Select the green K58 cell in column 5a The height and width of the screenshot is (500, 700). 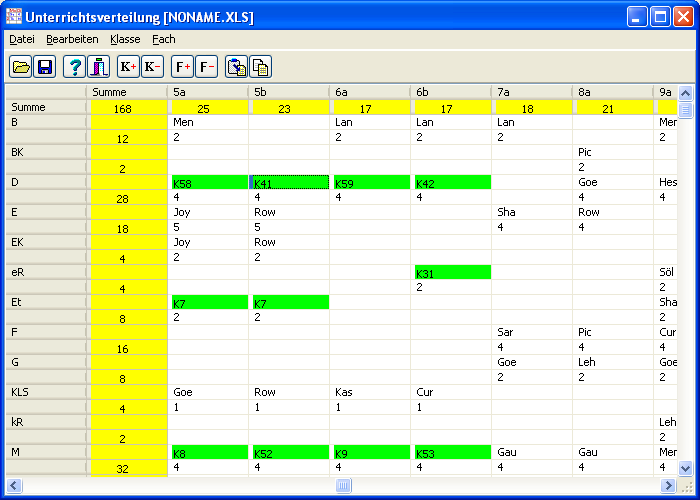[x=209, y=183]
